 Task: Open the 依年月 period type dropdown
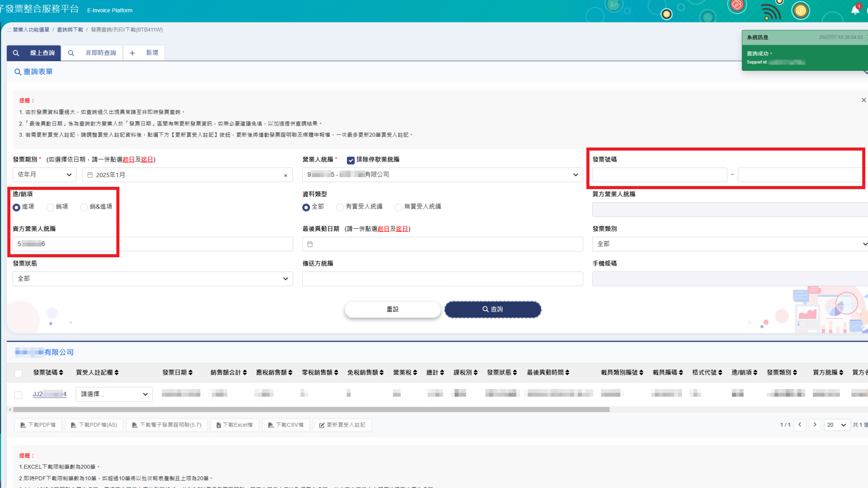click(45, 175)
